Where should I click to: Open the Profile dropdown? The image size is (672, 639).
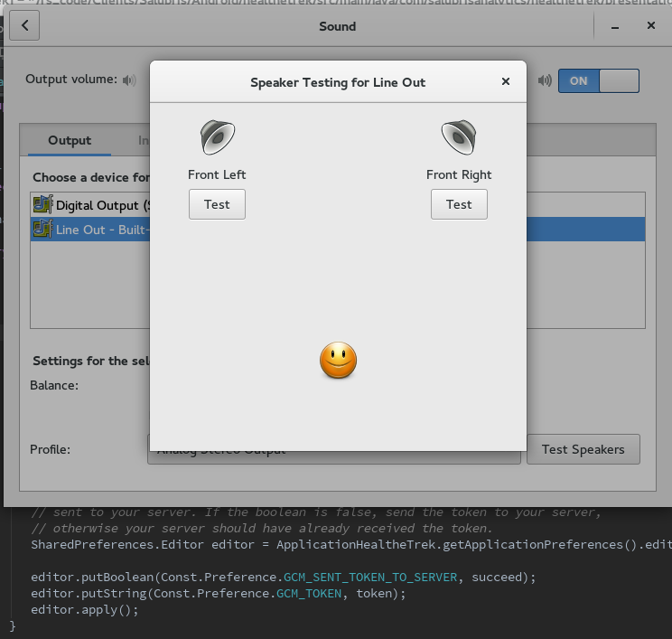(x=334, y=457)
